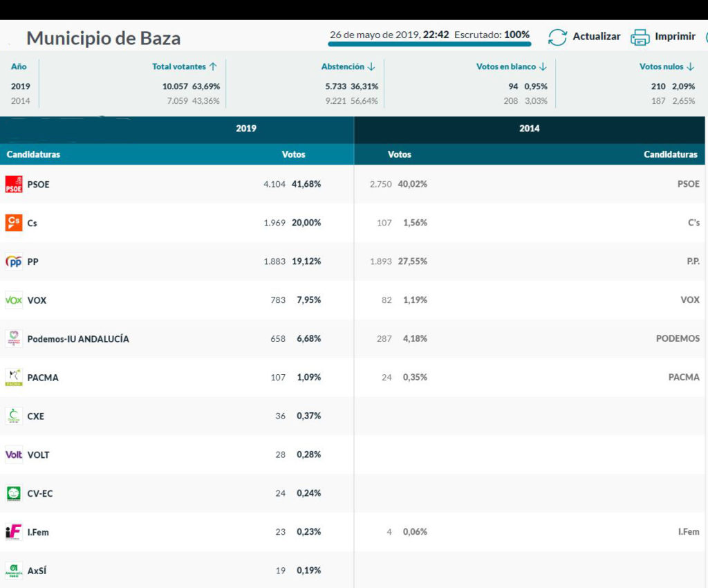Click the PACMA party logo
This screenshot has height=588, width=708.
(x=14, y=378)
